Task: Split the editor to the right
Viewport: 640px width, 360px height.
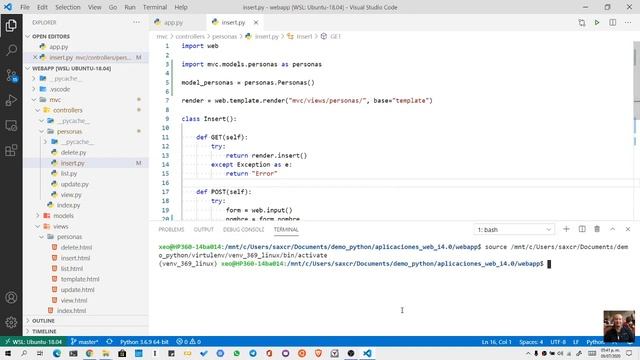Action: click(612, 22)
